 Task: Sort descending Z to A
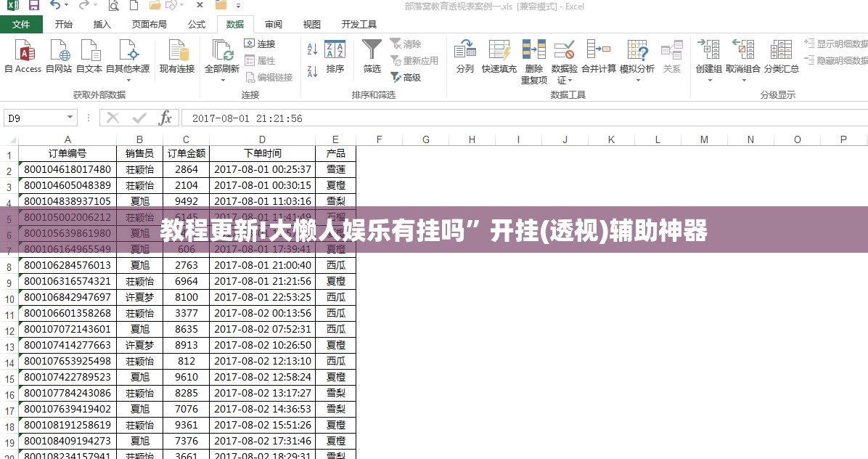pos(312,71)
